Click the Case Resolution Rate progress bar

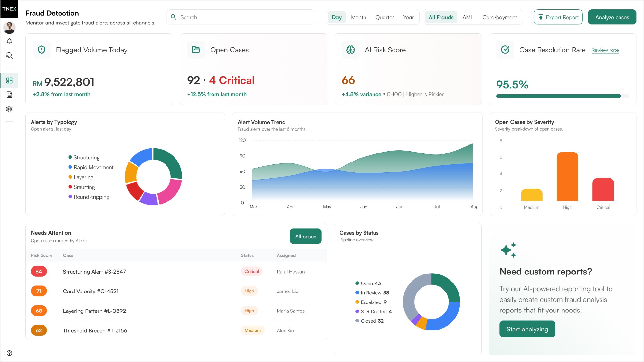pos(562,96)
